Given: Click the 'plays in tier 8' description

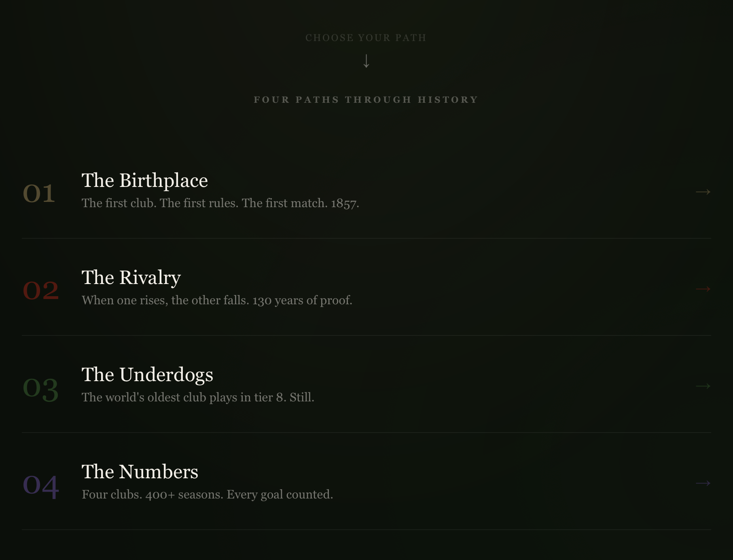Looking at the screenshot, I should [198, 397].
